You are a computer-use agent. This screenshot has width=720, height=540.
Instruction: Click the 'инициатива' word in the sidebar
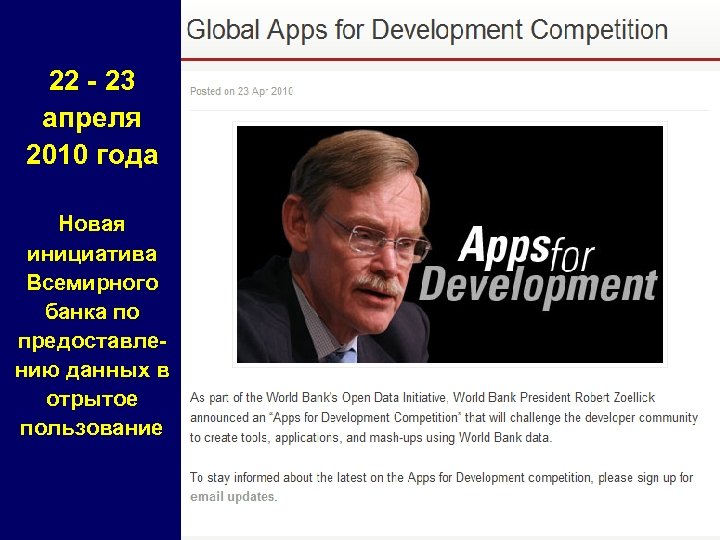pos(92,254)
